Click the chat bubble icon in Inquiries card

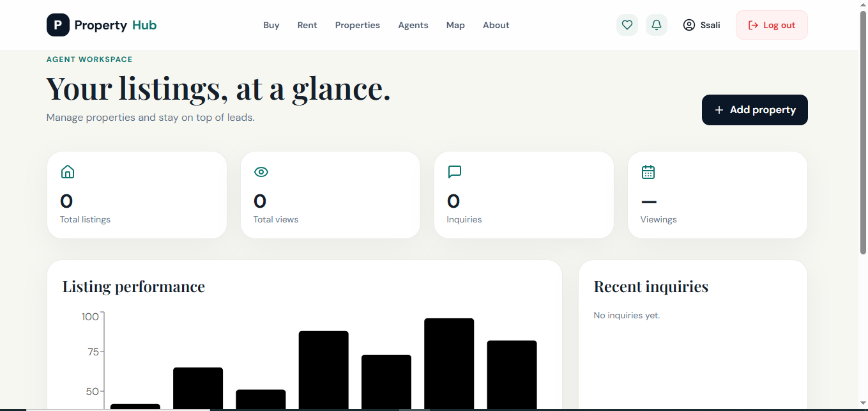(455, 172)
